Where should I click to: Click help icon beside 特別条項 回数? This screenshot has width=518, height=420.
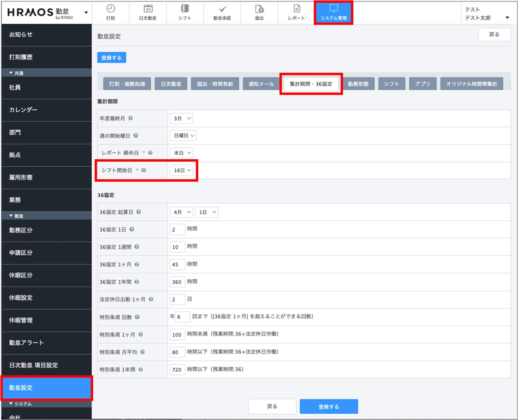point(137,317)
